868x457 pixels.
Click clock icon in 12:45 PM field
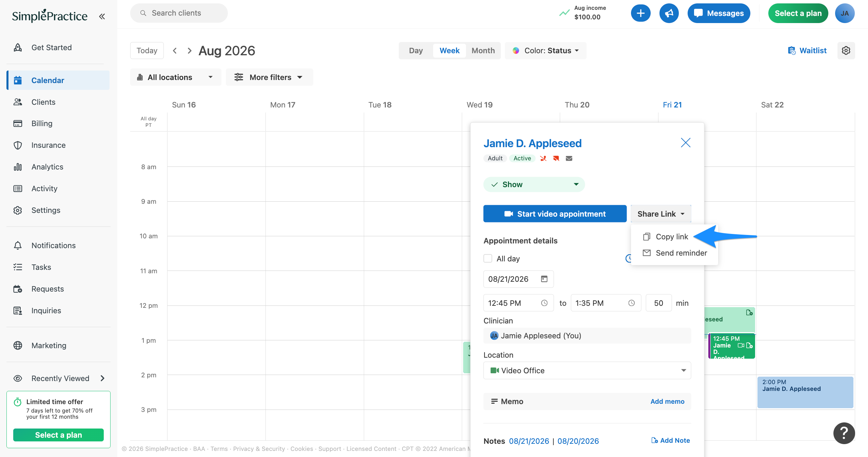click(544, 303)
